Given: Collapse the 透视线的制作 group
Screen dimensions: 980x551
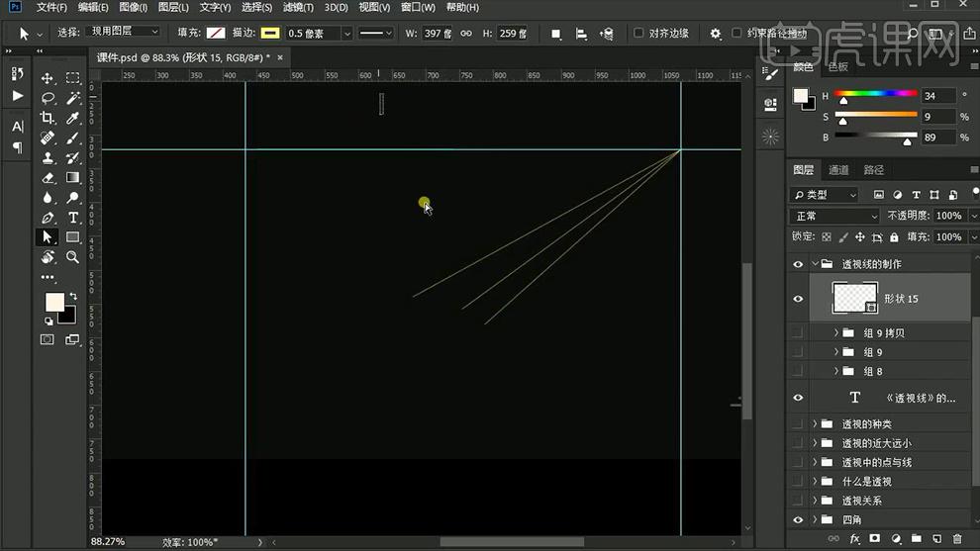Looking at the screenshot, I should pyautogui.click(x=815, y=264).
